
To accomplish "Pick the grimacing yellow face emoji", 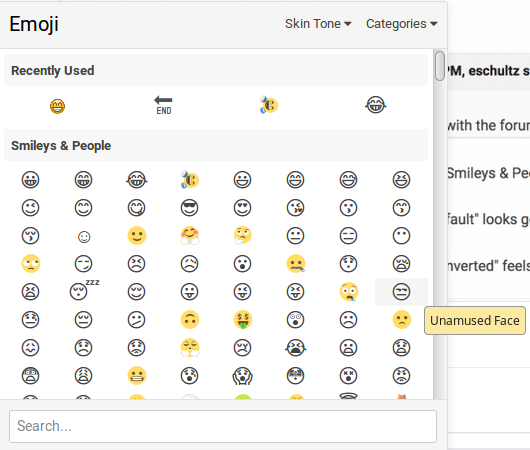I will pos(137,376).
